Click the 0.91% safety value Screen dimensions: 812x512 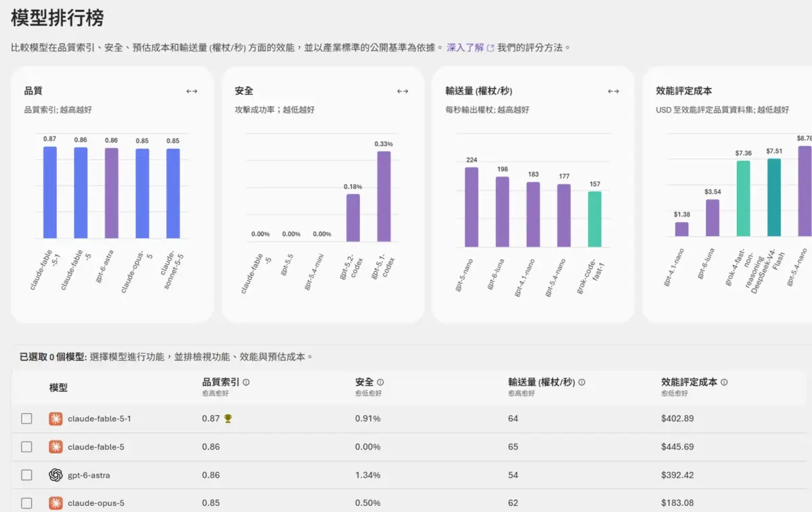(x=368, y=419)
